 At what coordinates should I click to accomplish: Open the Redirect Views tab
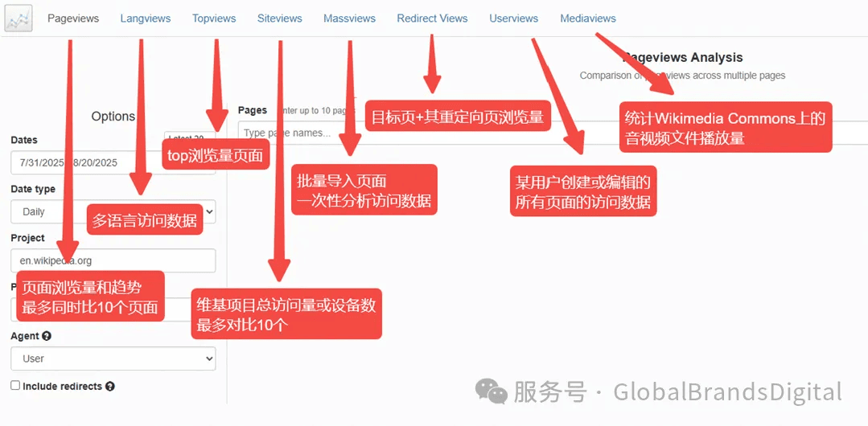[x=432, y=18]
